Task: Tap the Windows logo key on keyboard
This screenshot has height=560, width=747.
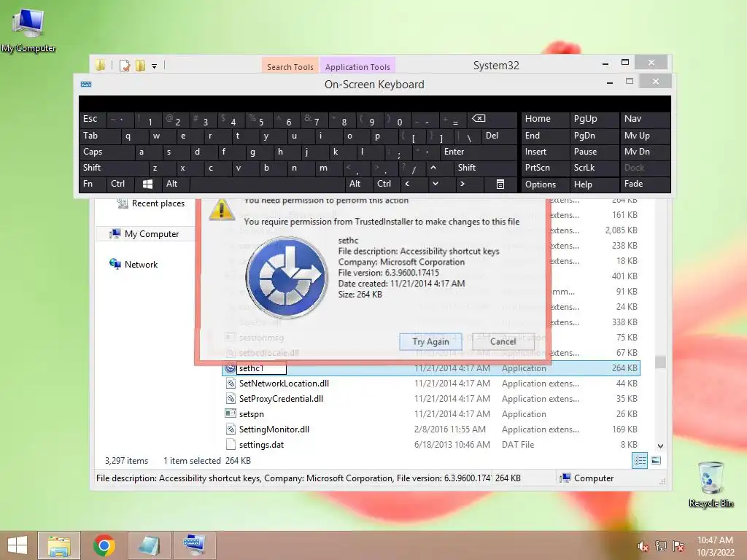Action: (x=147, y=184)
